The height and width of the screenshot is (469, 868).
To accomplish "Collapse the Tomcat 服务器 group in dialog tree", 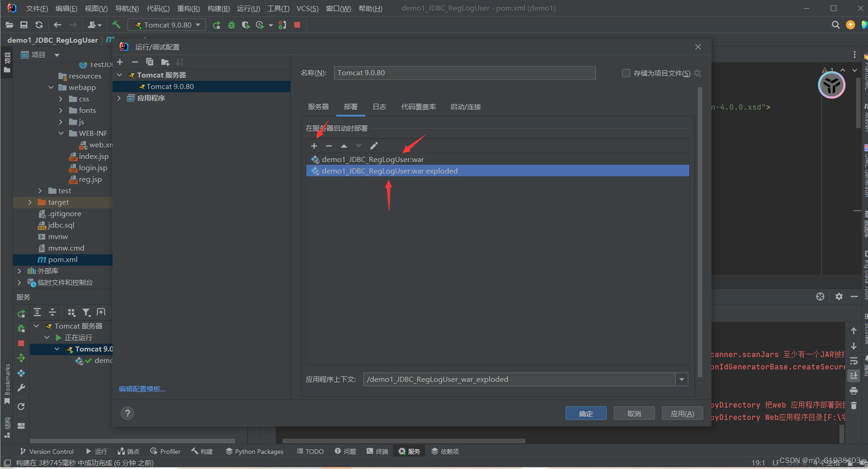I will [x=120, y=75].
